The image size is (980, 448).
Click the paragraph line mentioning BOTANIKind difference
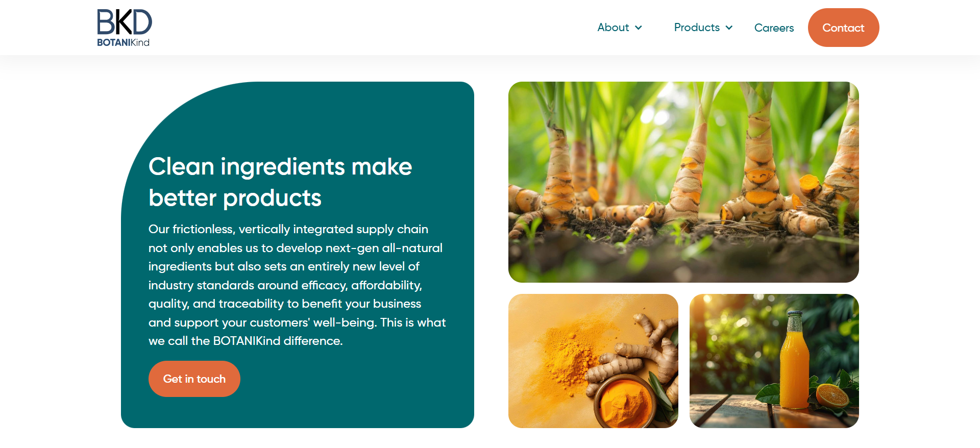pyautogui.click(x=246, y=341)
